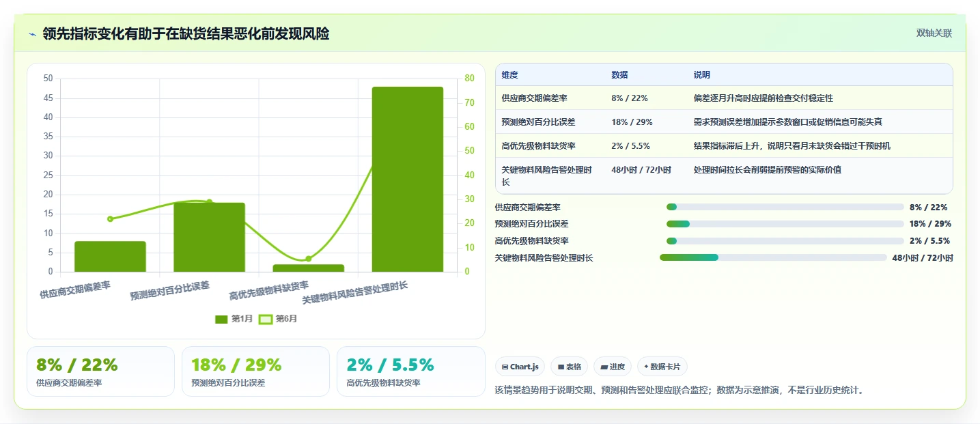This screenshot has width=980, height=424.
Task: Click x-axis label 关键物料风险告警处理时长
Action: point(354,294)
